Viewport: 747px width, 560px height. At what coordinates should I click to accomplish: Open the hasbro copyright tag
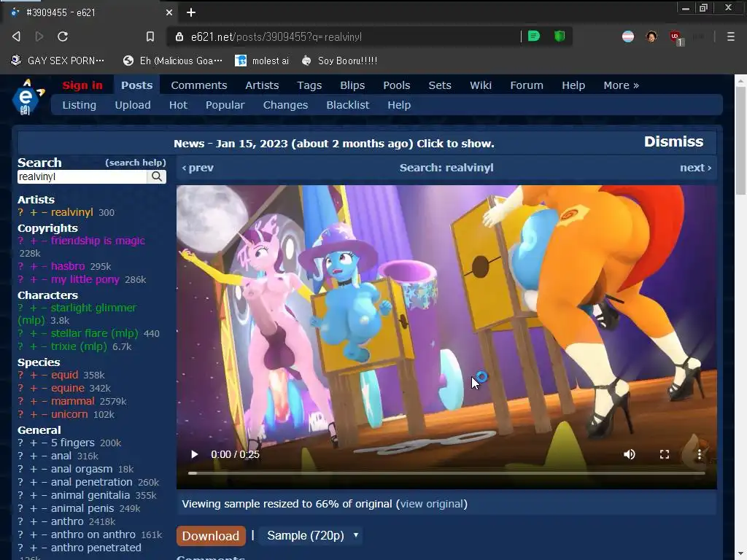[68, 267]
